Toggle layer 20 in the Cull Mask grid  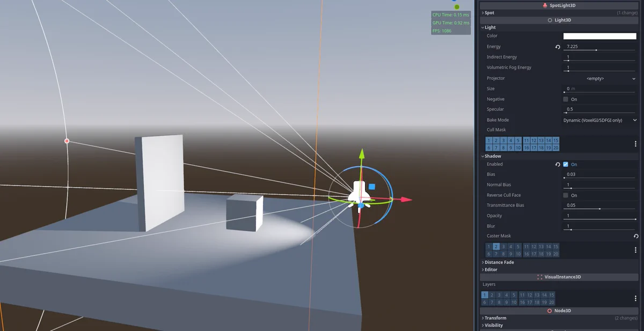tap(556, 148)
